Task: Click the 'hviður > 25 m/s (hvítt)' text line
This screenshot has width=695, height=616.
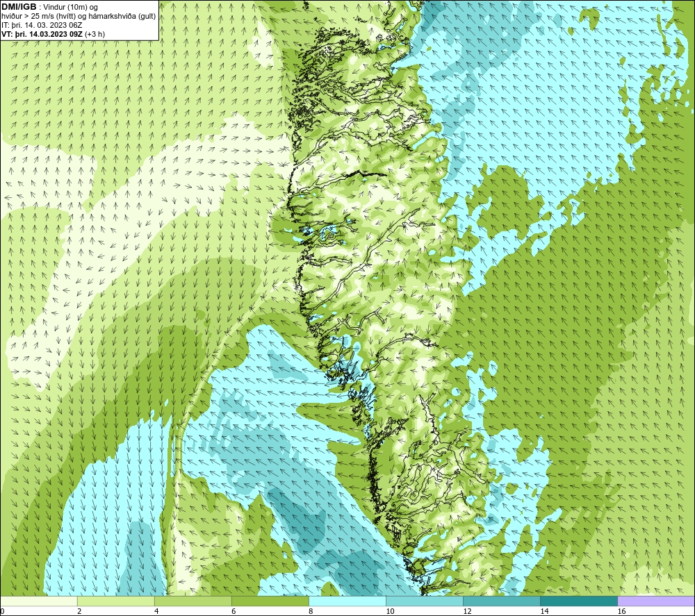Action: (79, 17)
